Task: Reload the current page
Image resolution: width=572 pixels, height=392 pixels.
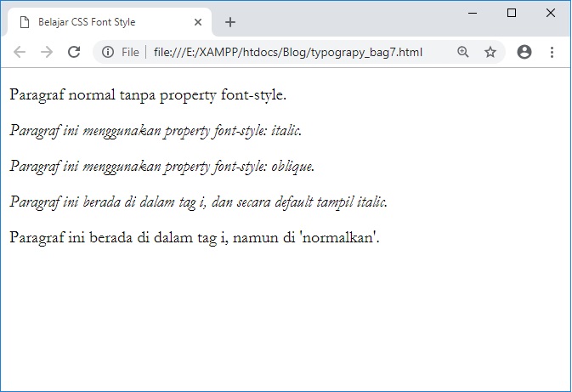Action: pyautogui.click(x=74, y=52)
